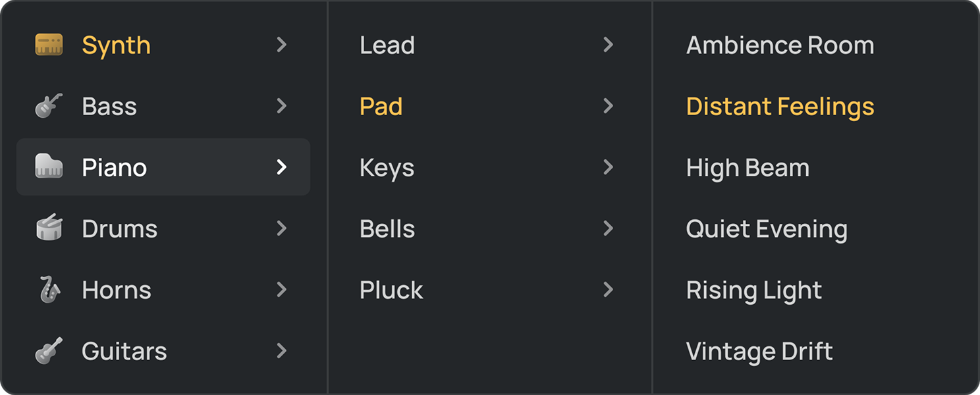Image resolution: width=980 pixels, height=395 pixels.
Task: Select the Quiet Evening preset
Action: (x=767, y=228)
